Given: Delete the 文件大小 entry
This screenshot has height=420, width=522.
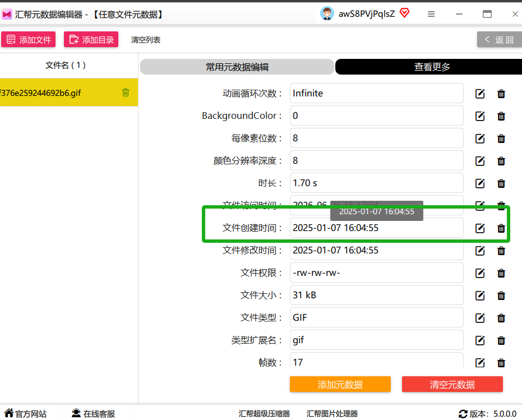Looking at the screenshot, I should pyautogui.click(x=501, y=296).
